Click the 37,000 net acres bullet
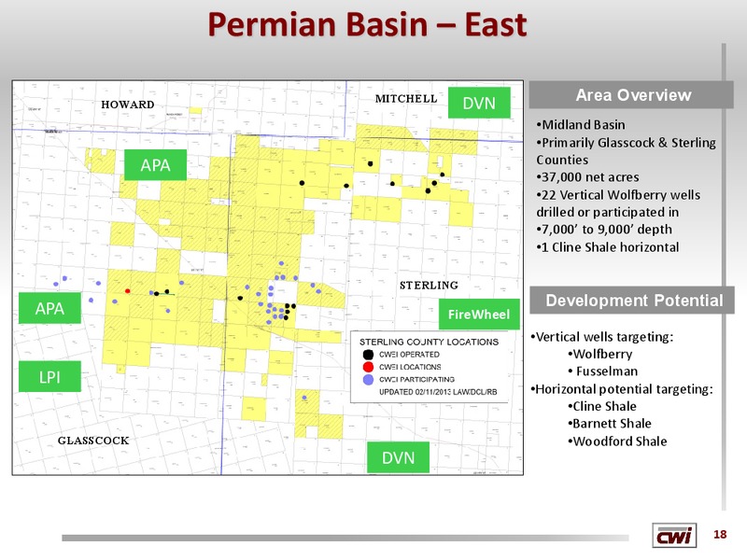This screenshot has width=747, height=560. [x=588, y=177]
